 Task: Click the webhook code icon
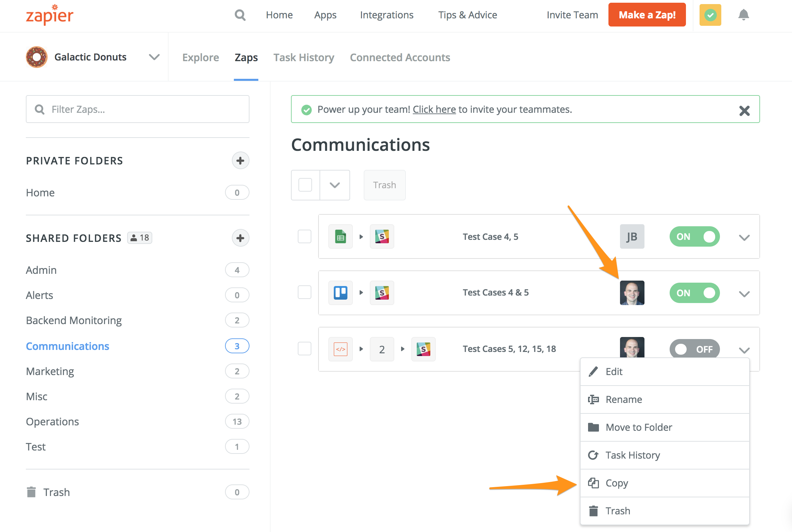(x=340, y=349)
